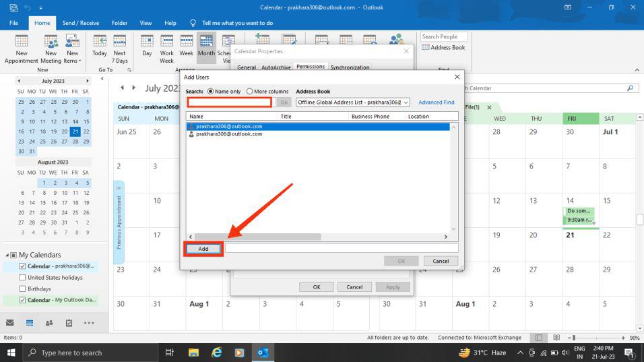Open the Calendar navigation icon
The image size is (644, 362).
(30, 323)
